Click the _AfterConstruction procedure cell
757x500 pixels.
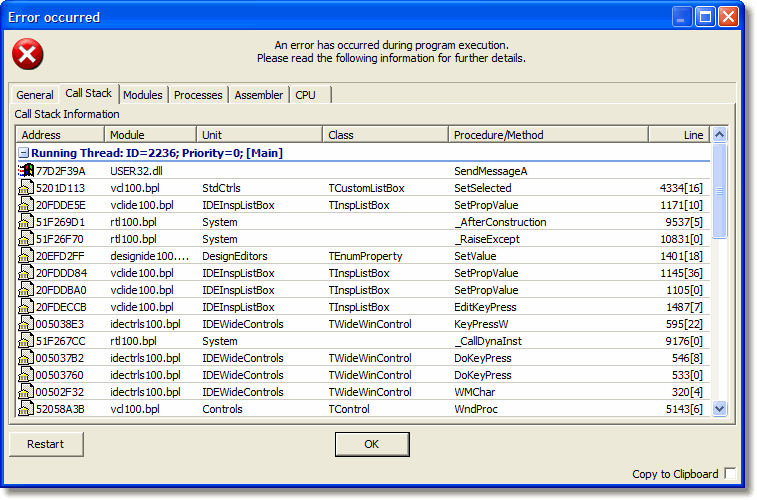[500, 222]
